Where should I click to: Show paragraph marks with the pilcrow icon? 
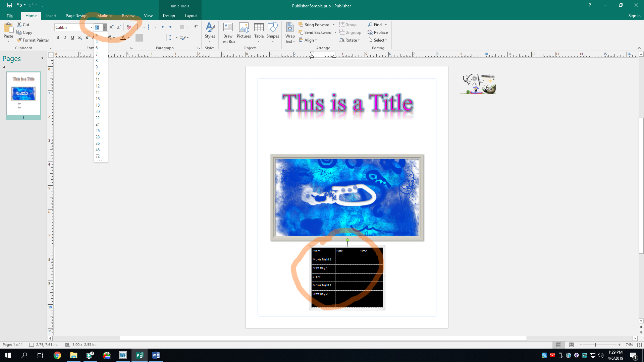[x=196, y=27]
